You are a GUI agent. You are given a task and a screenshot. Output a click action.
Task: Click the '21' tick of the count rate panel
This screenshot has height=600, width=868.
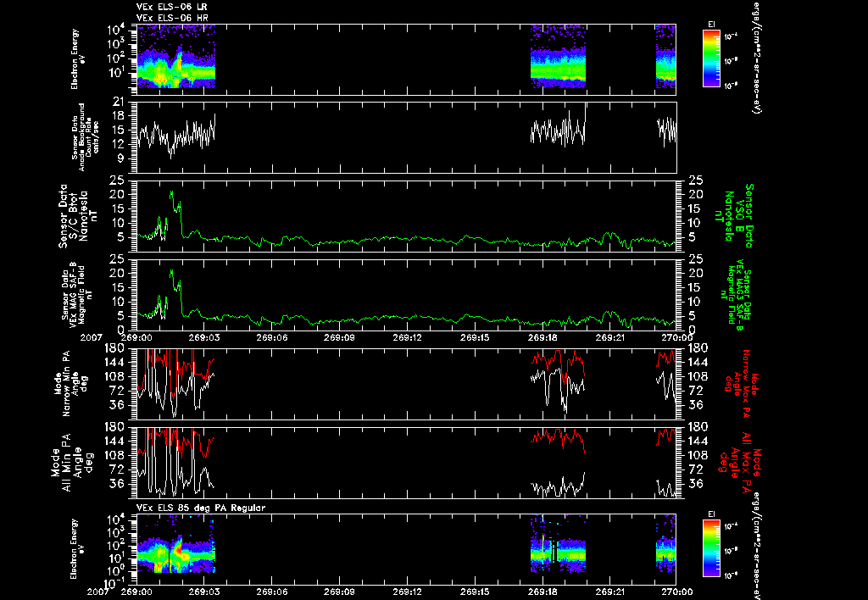(118, 102)
